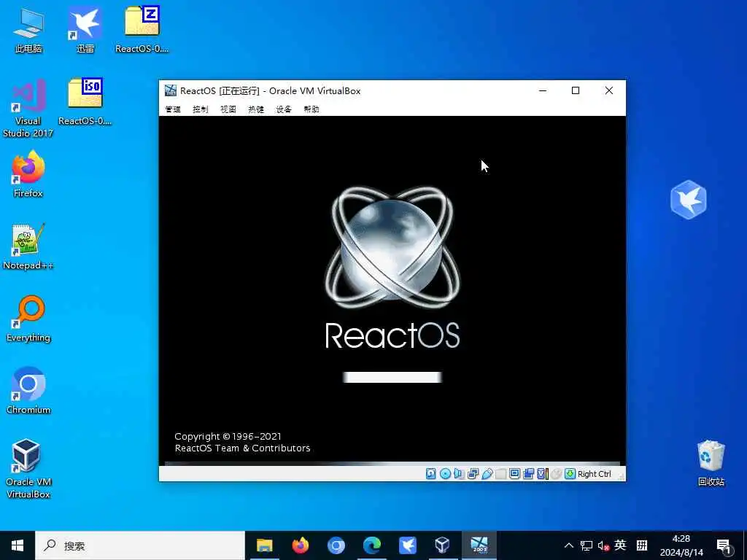Click the shared folders indicator in VirtualBox status bar

point(500,474)
